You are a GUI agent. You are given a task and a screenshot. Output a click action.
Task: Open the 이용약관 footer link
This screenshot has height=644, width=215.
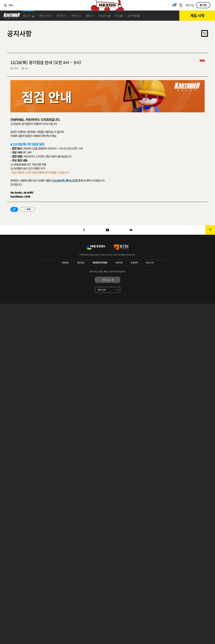(x=119, y=263)
